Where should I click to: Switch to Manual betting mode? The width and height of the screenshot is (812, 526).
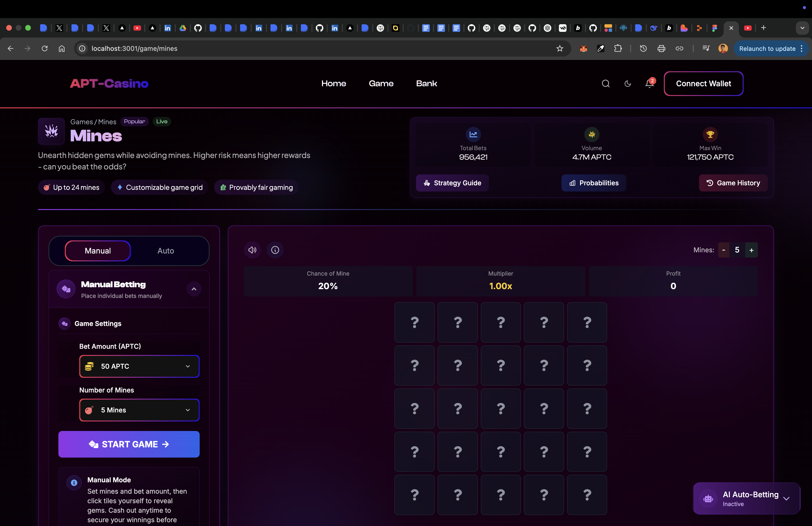click(x=98, y=251)
